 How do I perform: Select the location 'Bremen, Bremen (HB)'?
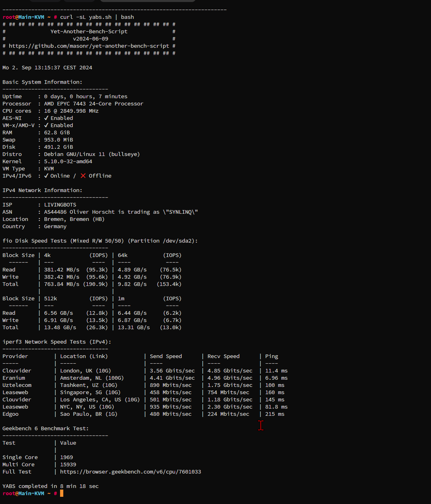coord(74,219)
